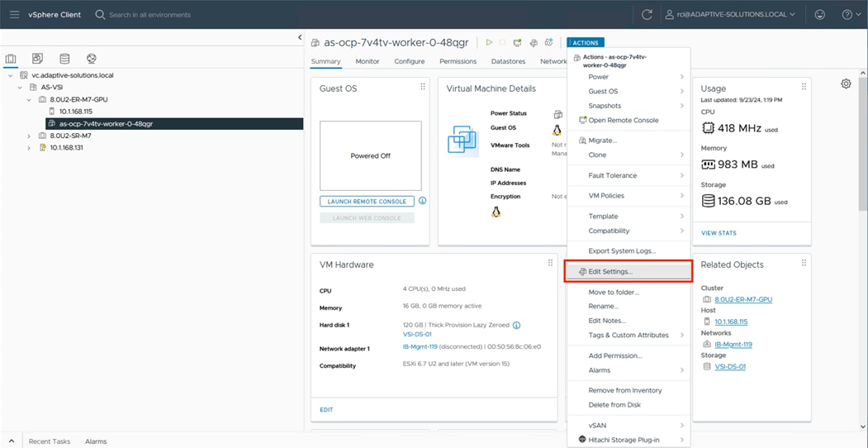
Task: Click VIEW STATS in the Usage card
Action: 719,233
